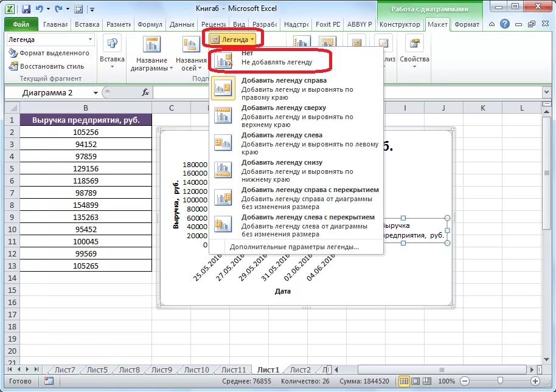556x392 pixels.
Task: Click the chart legend 'Выручка предприятия, руб.'
Action: [414, 230]
